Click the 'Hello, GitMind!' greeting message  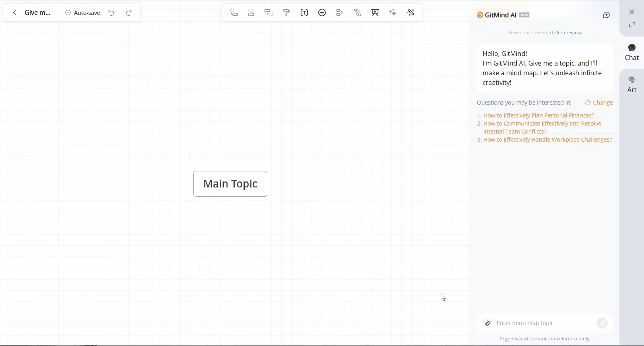[x=545, y=68]
